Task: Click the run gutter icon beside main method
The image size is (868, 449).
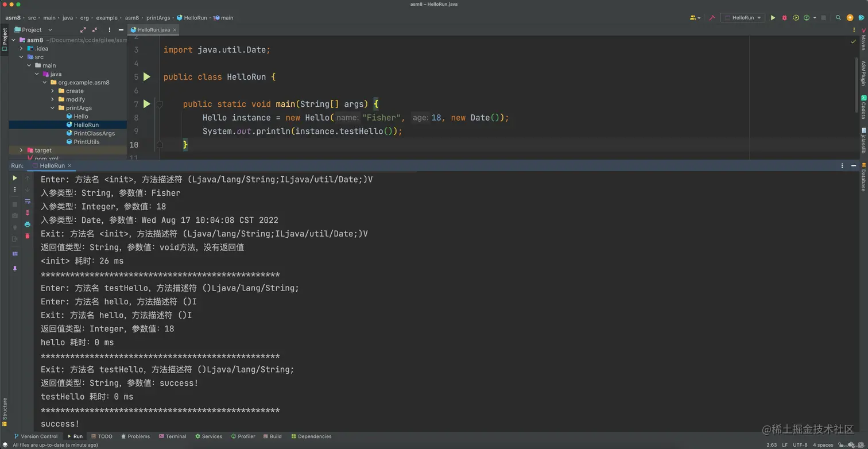Action: tap(147, 104)
